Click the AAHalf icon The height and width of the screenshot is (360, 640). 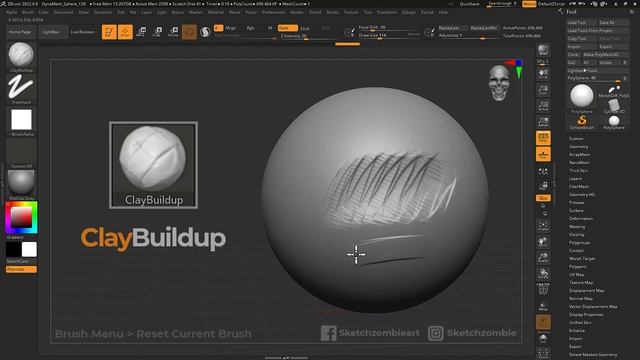click(543, 122)
